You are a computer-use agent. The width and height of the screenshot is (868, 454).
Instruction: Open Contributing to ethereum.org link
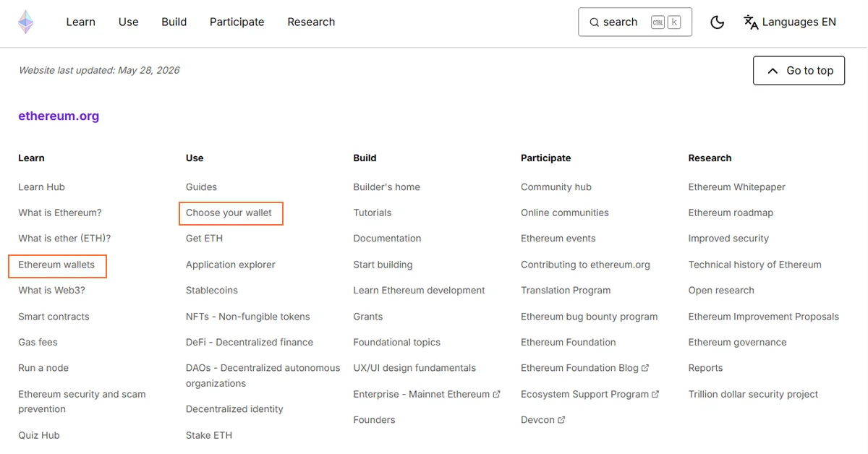click(585, 265)
